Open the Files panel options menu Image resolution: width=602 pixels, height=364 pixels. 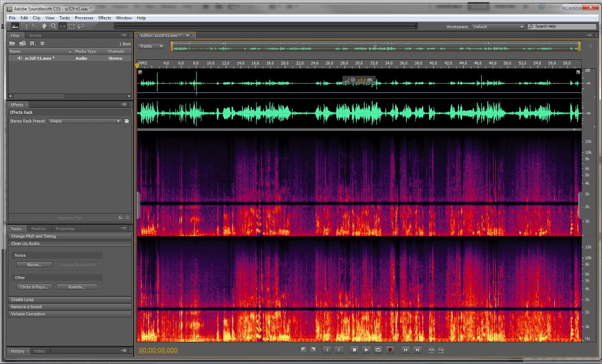[124, 35]
